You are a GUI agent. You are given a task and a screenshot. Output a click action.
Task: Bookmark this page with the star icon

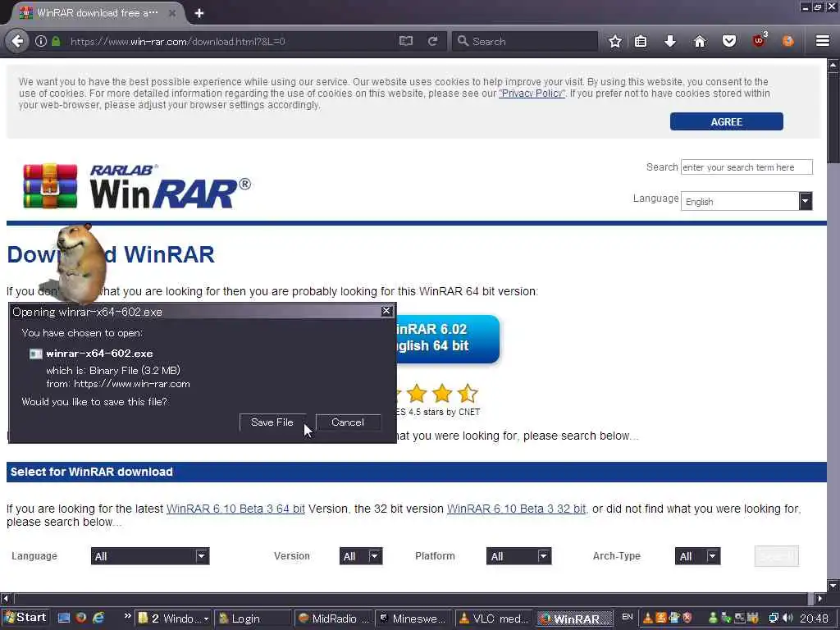coord(615,41)
